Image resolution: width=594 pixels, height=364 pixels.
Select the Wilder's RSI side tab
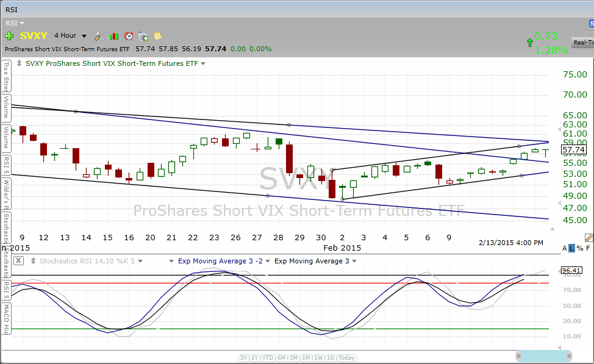click(7, 193)
